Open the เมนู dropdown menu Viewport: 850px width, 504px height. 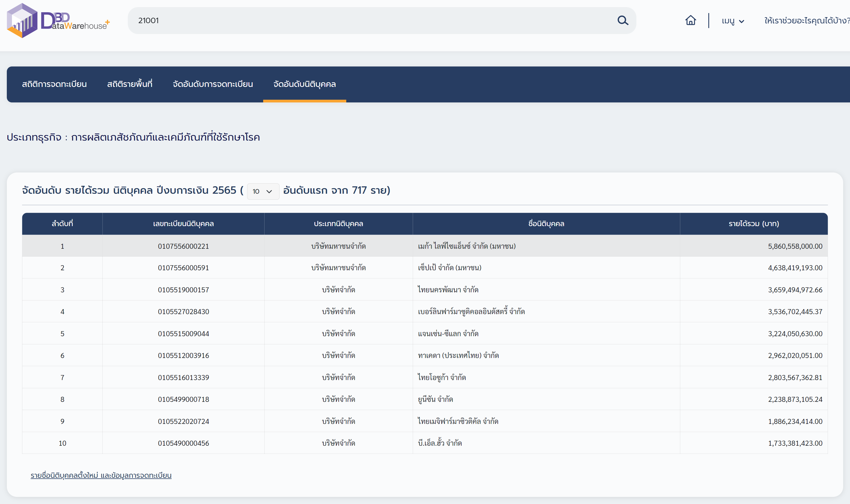[733, 21]
